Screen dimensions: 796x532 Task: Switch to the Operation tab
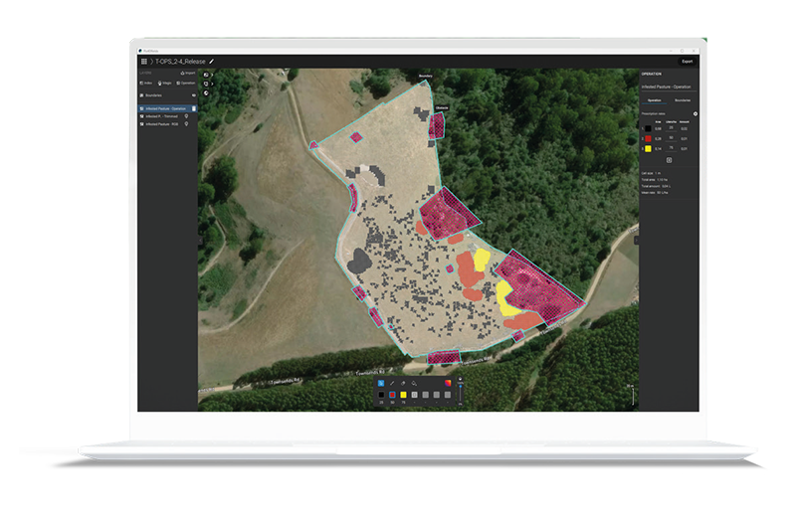655,100
